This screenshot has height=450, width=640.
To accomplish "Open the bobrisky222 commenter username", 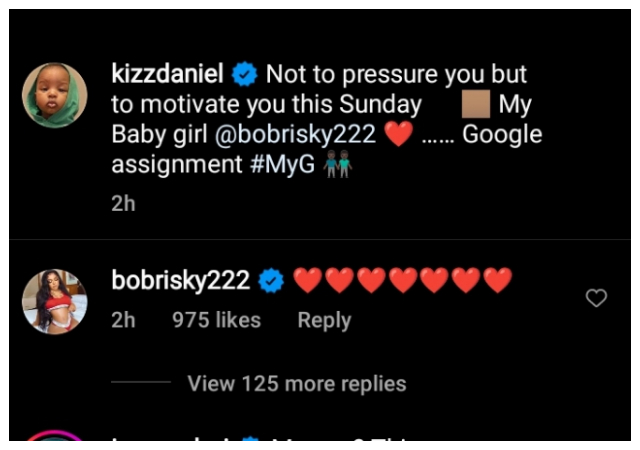I will coord(181,282).
